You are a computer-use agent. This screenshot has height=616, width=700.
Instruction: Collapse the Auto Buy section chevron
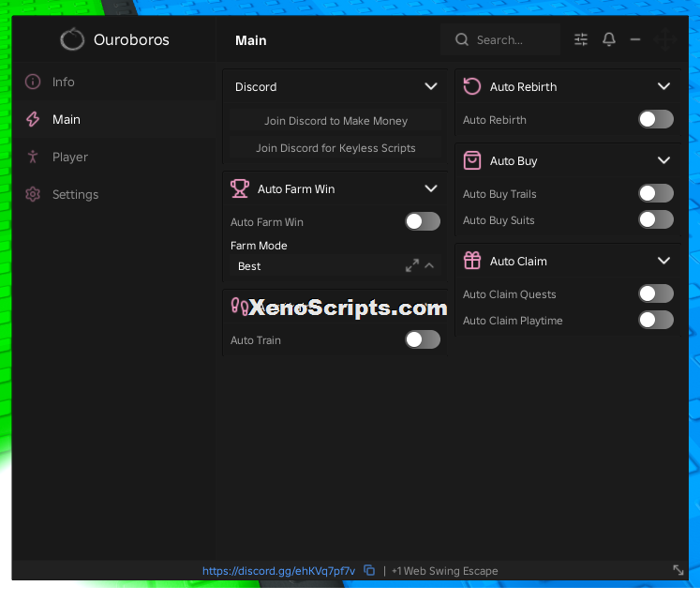(663, 160)
